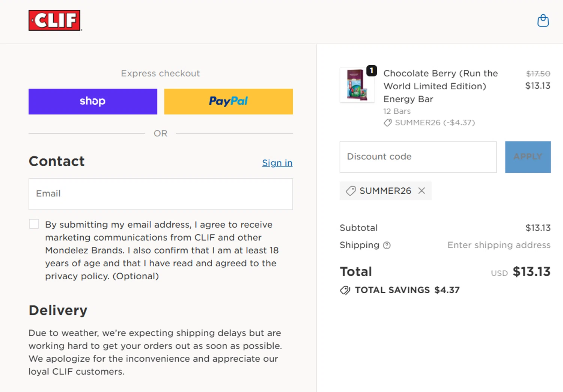
Task: Apply the discount code
Action: tap(528, 157)
